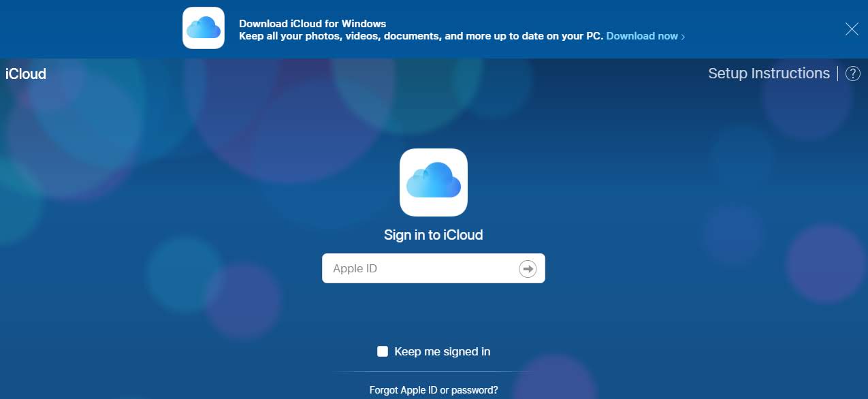Open Setup Instructions
Viewport: 868px width, 399px height.
(x=769, y=74)
